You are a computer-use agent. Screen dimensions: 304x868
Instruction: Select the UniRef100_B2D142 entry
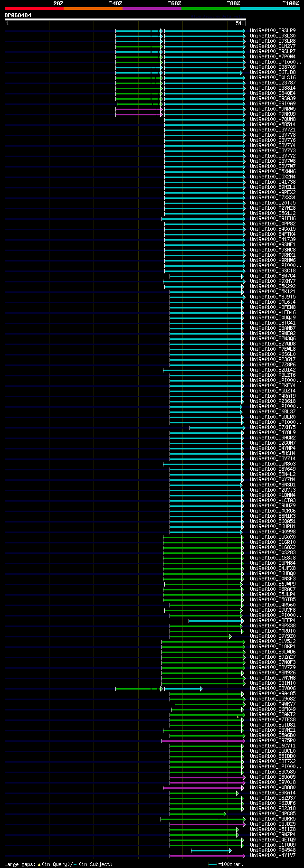(273, 370)
